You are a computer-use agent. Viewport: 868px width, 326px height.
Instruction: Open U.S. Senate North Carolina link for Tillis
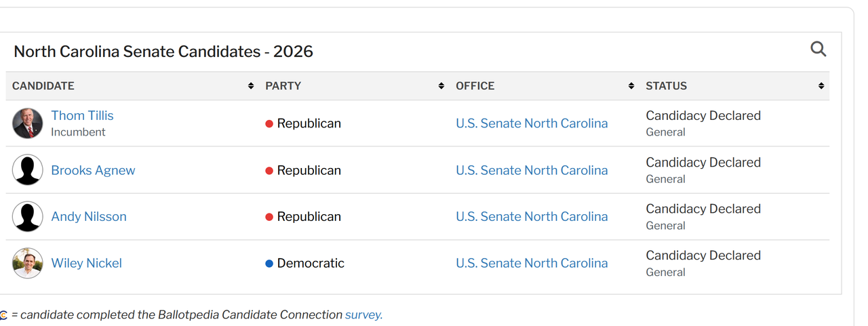tap(532, 123)
